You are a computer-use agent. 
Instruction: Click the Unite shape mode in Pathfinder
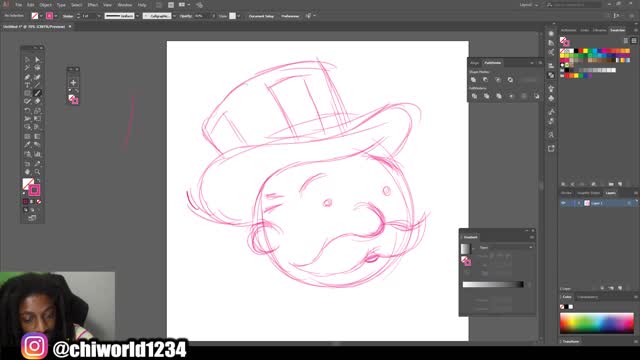473,80
